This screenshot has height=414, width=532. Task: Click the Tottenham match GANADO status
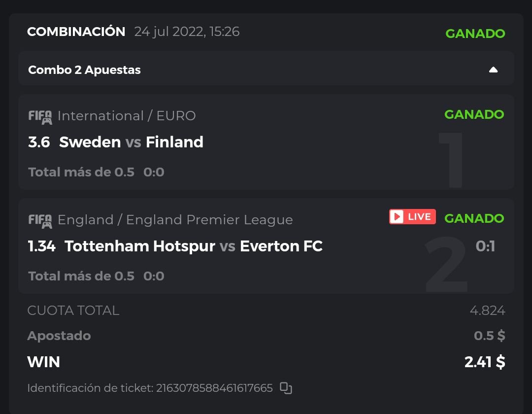(x=474, y=218)
